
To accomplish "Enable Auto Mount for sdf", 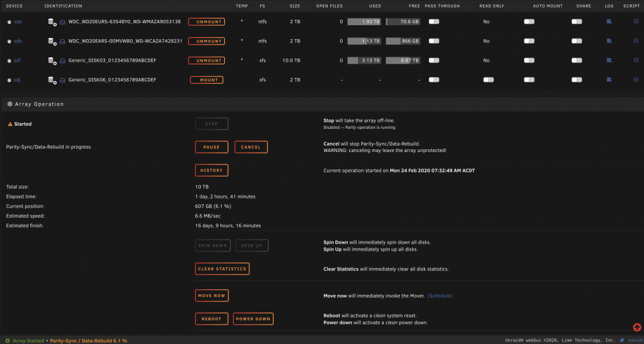I will 529,60.
